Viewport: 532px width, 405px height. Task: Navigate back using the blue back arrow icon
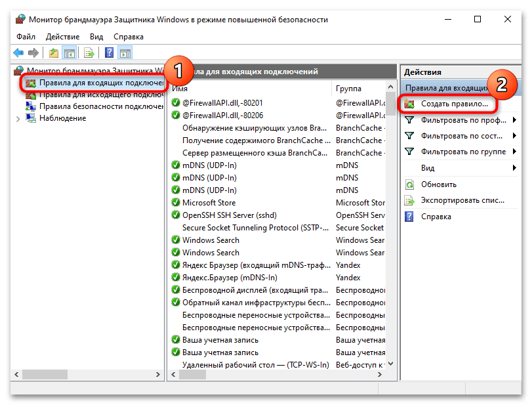click(18, 53)
